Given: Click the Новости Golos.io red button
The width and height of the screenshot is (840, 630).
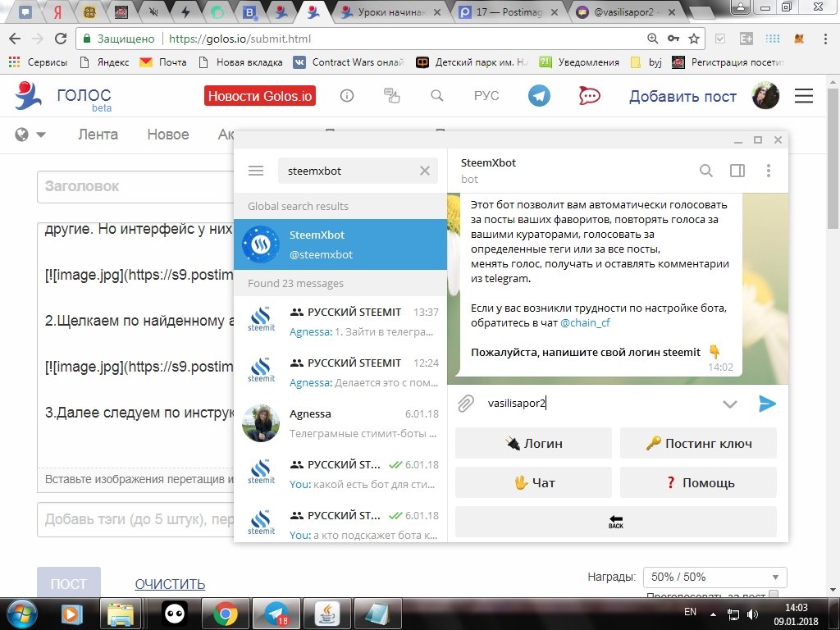Looking at the screenshot, I should [x=260, y=96].
